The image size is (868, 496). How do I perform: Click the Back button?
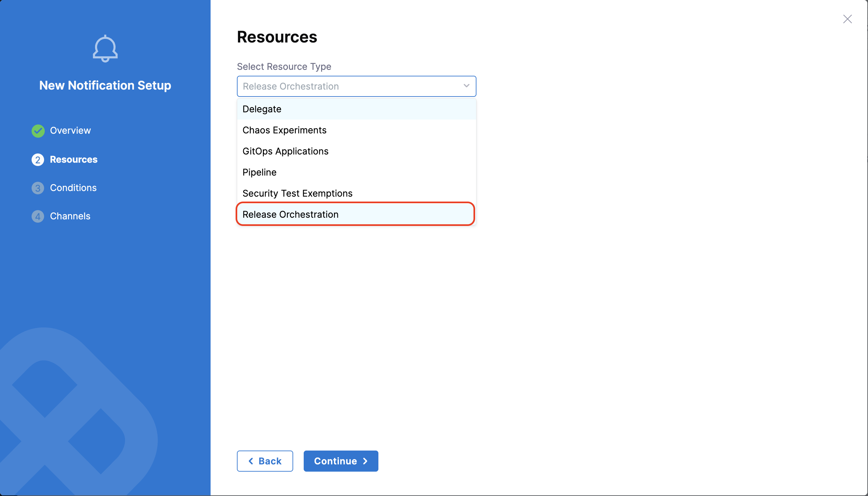(265, 461)
